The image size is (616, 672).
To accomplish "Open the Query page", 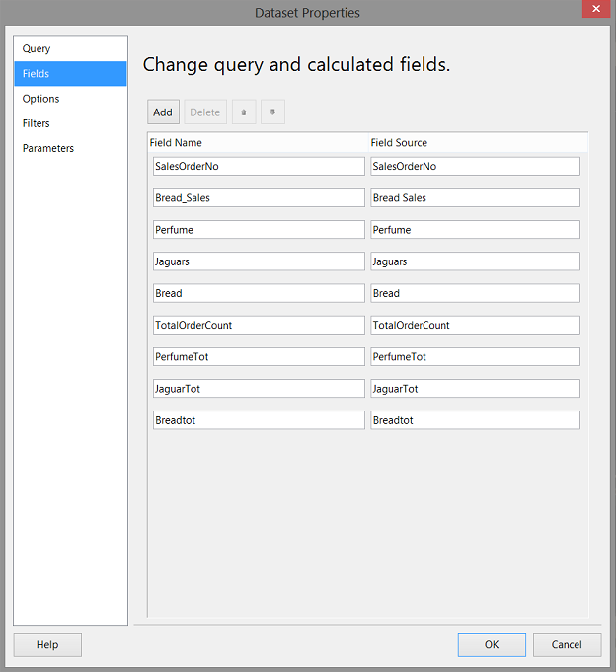I will (37, 48).
